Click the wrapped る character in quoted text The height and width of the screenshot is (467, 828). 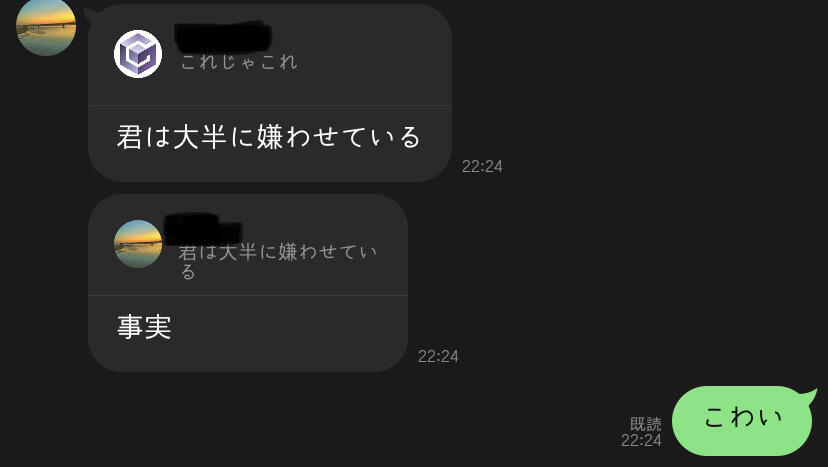tap(188, 272)
